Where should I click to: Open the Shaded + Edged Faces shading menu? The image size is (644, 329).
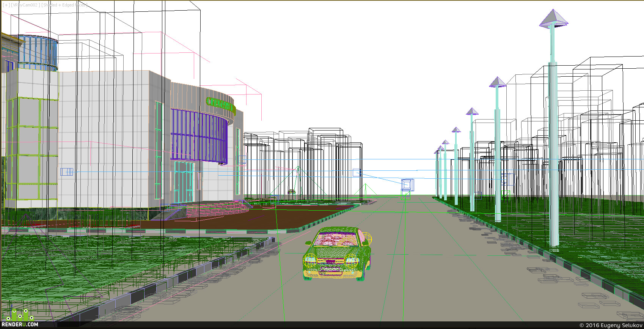[x=64, y=5]
